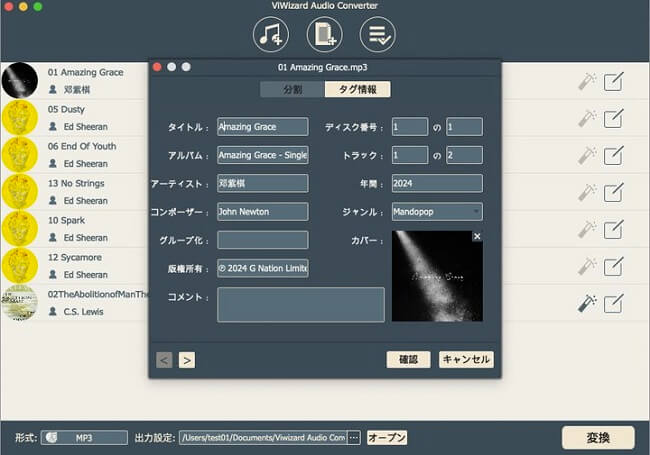Screen dimensions: 650x455
Task: Open the converted list checkmark icon
Action: pyautogui.click(x=378, y=35)
